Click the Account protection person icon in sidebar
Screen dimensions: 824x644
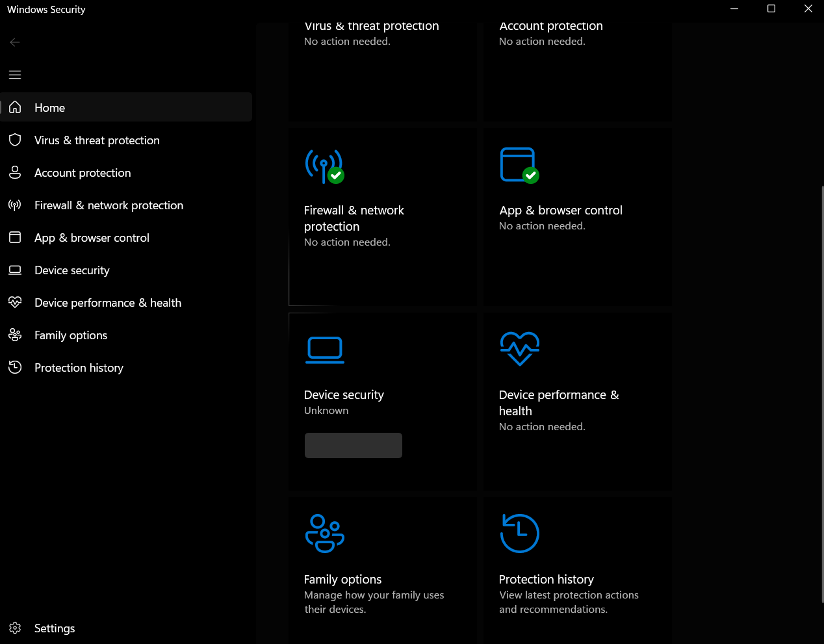pyautogui.click(x=14, y=172)
